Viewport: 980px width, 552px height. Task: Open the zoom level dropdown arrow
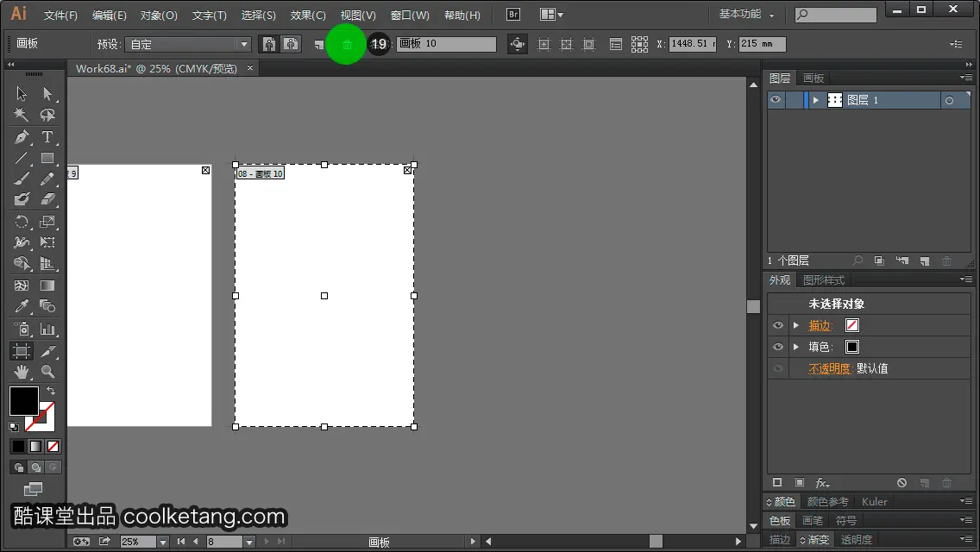click(163, 542)
